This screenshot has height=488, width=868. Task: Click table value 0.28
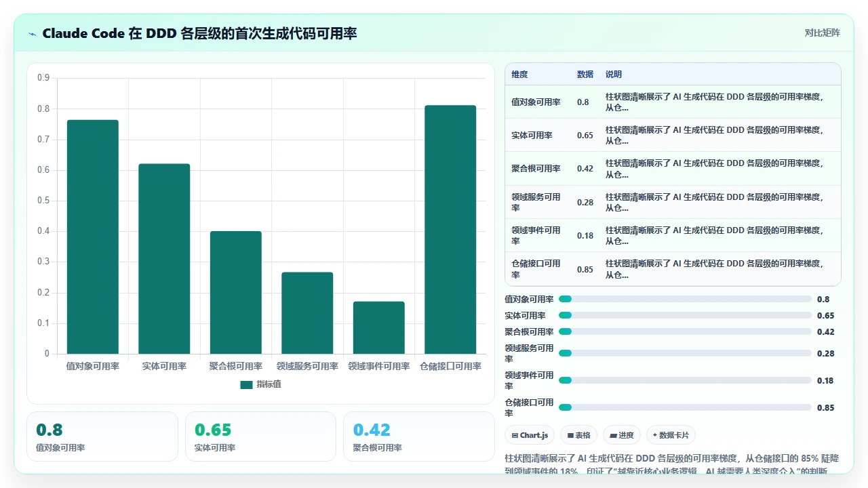coord(585,203)
